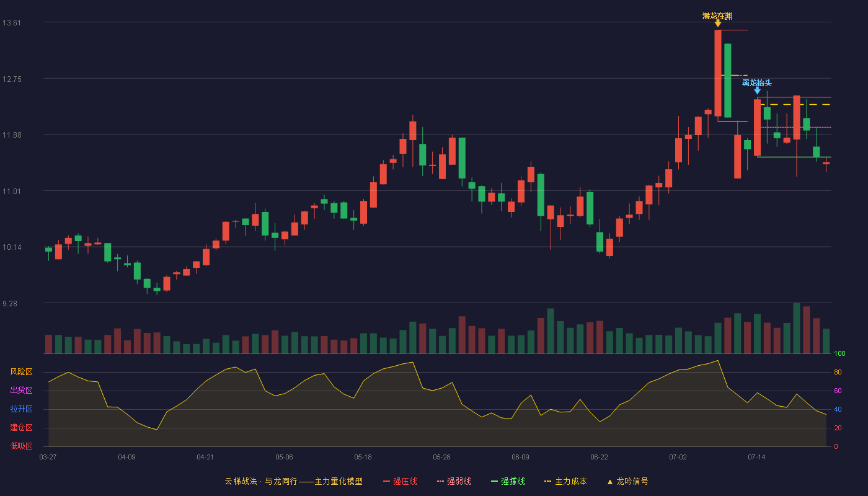Click the 07-14 date axis label
The height and width of the screenshot is (496, 868).
pyautogui.click(x=756, y=457)
